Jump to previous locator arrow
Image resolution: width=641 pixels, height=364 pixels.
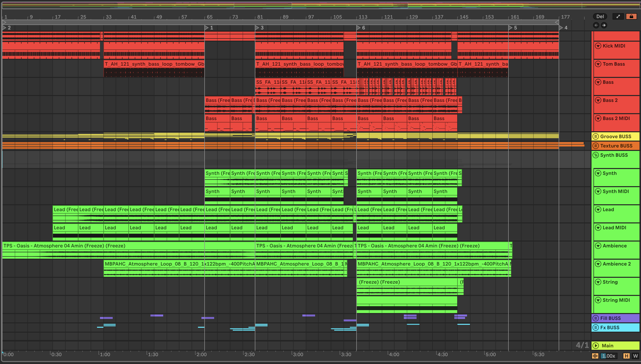tap(596, 25)
